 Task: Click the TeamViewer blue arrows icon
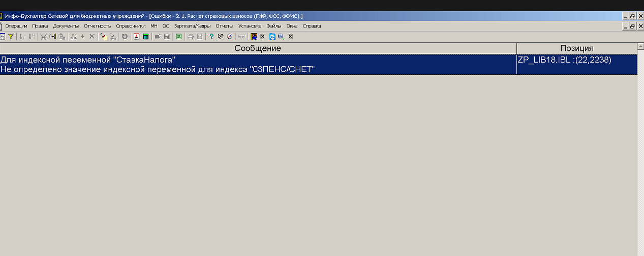tap(272, 37)
